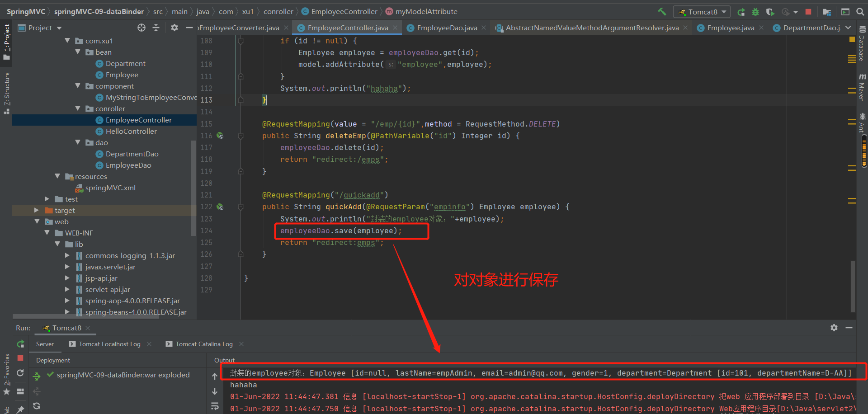Click the gutter request-mapping icon on line 122

pyautogui.click(x=220, y=207)
